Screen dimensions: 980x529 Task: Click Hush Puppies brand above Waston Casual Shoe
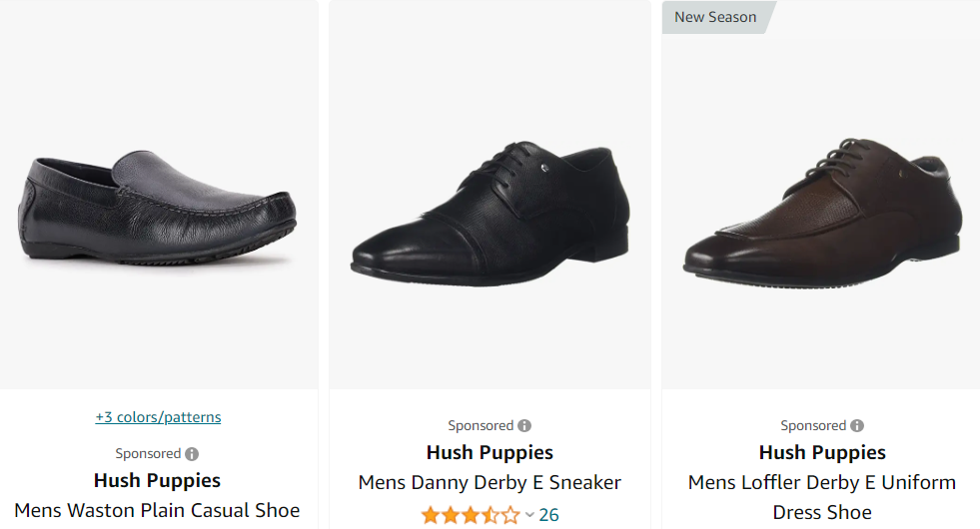(158, 480)
